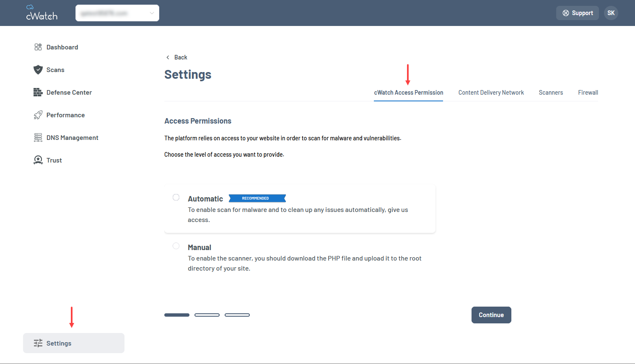Click the Scans shield icon
Image resolution: width=635 pixels, height=364 pixels.
38,70
